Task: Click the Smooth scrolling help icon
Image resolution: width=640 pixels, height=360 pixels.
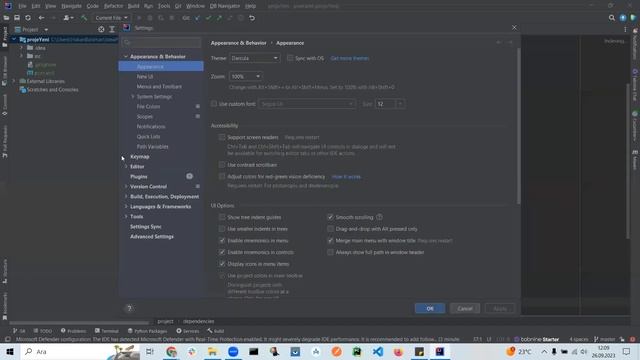Action: click(x=379, y=217)
